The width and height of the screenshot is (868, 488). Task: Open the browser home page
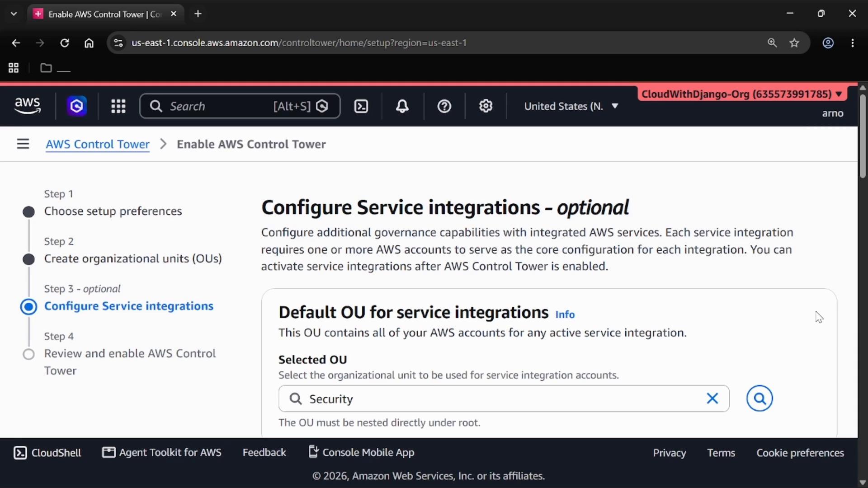(x=89, y=43)
